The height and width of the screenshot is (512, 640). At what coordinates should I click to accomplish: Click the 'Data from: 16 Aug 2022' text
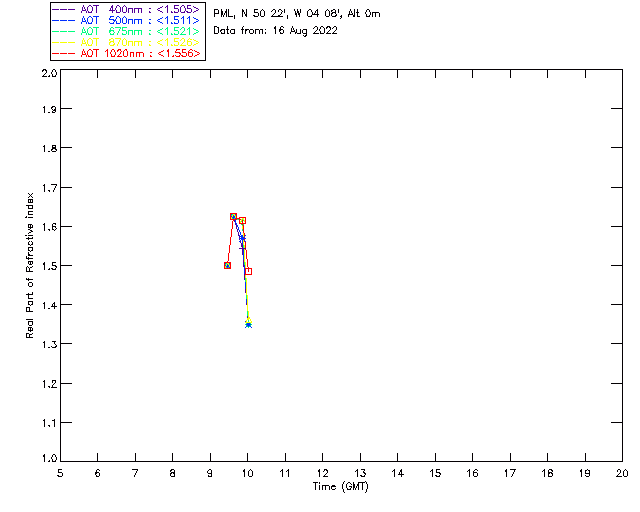[276, 31]
